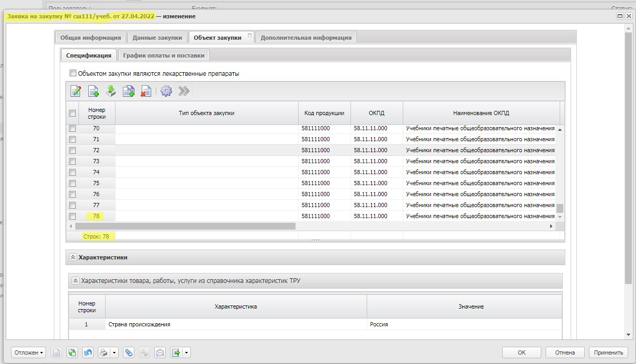This screenshot has height=364, width=636.
Task: Click the paperclip attachments icon
Action: point(128,352)
